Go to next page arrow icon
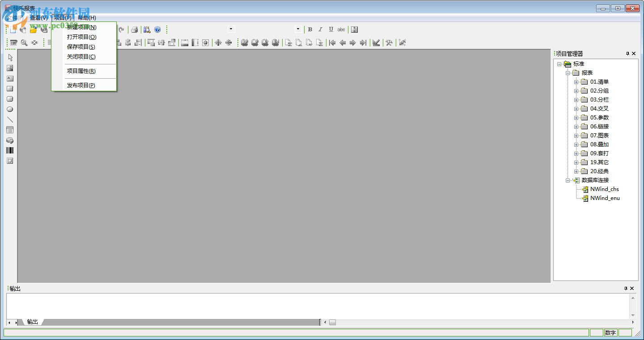Image resolution: width=644 pixels, height=340 pixels. coord(353,42)
